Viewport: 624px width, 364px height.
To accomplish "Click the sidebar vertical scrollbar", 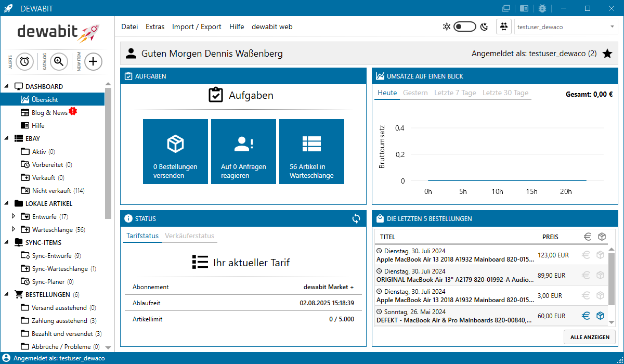I will pos(108,156).
